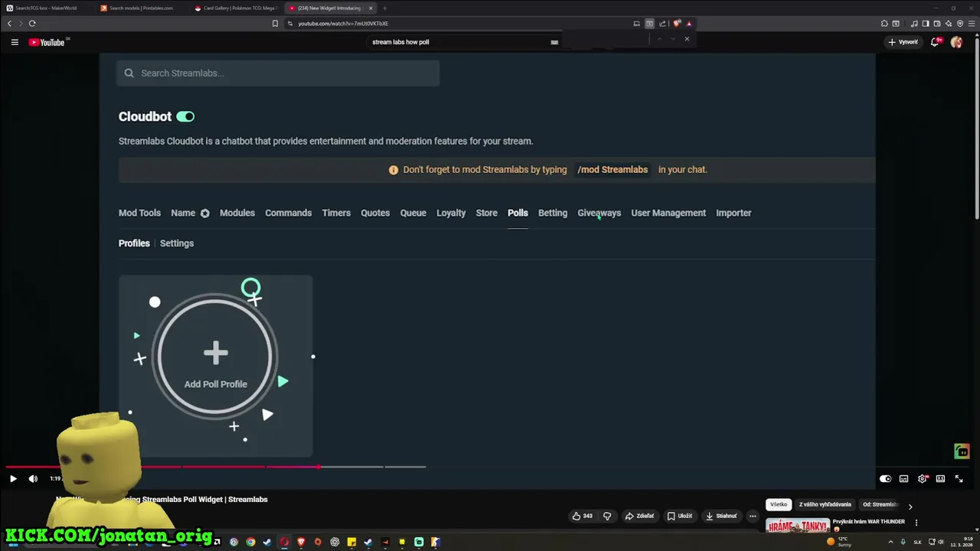Image resolution: width=980 pixels, height=551 pixels.
Task: Switch to the Importer tab
Action: 733,213
